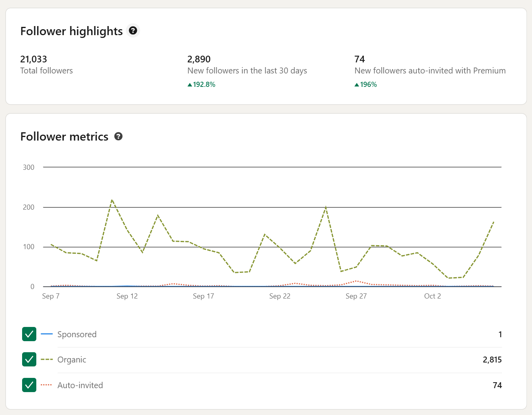Click the Auto-invited legend label

pyautogui.click(x=80, y=385)
